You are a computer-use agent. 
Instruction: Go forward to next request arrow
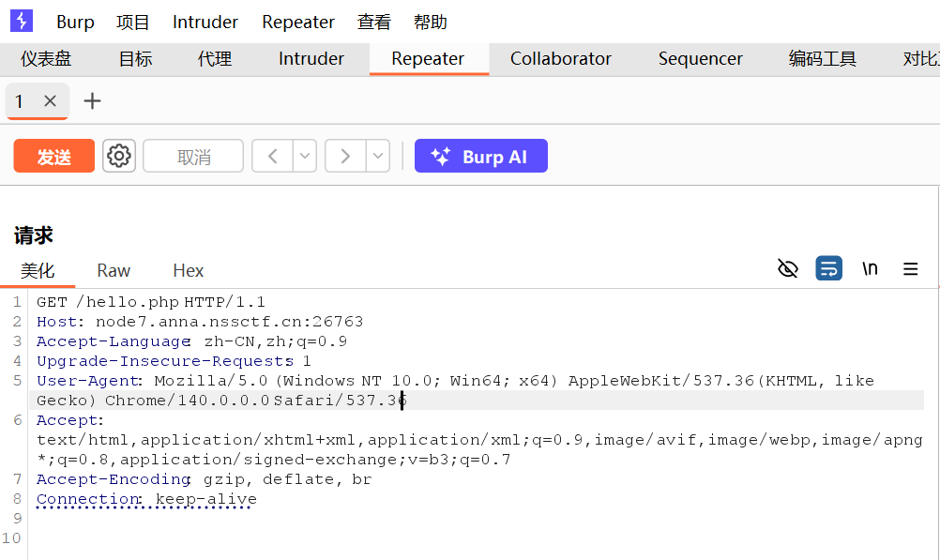click(345, 156)
